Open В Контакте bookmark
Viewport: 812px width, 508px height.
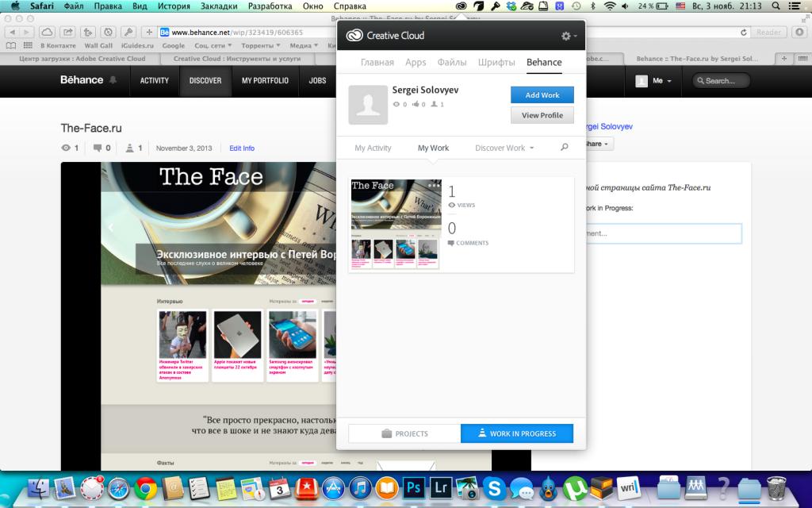coord(58,45)
